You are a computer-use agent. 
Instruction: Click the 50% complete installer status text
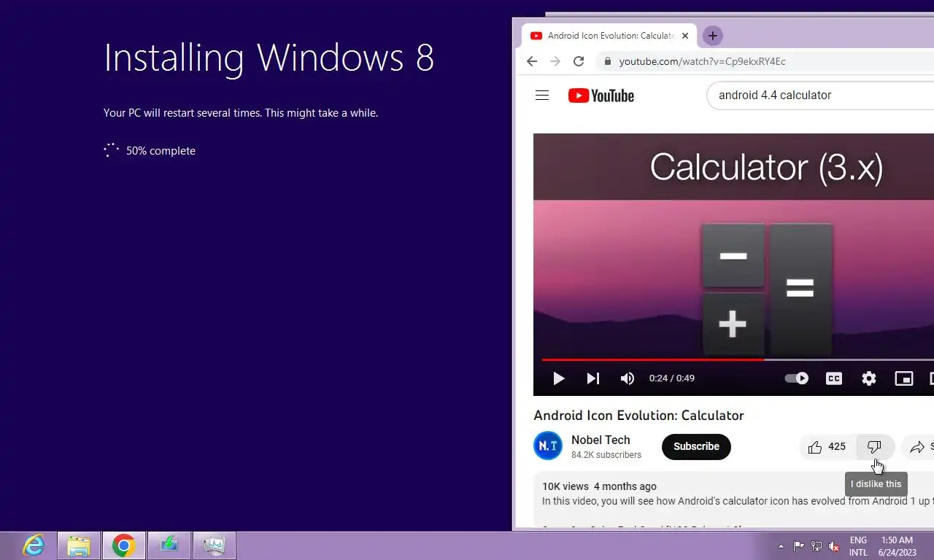[x=161, y=151]
